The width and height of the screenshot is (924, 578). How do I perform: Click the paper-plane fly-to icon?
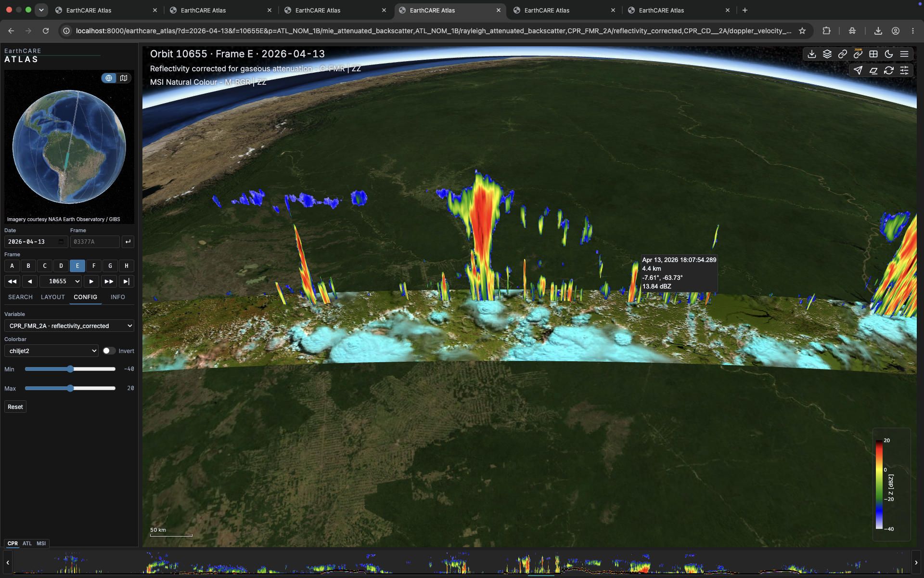(x=858, y=70)
